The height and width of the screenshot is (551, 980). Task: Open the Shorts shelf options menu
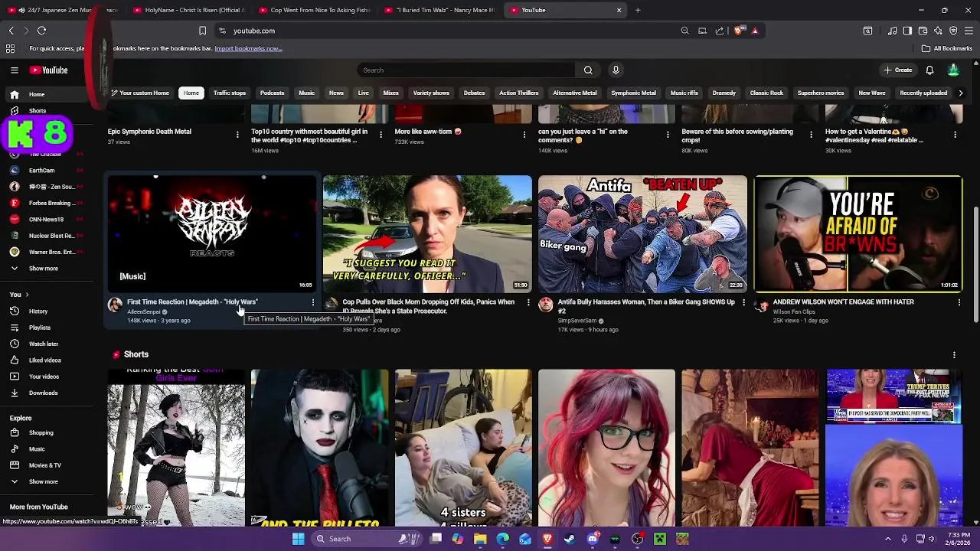click(x=954, y=355)
